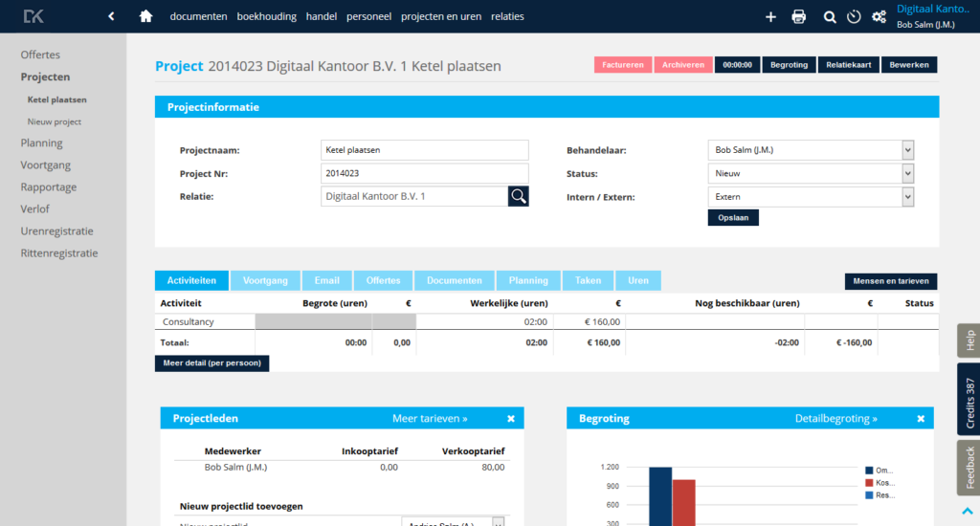The image size is (980, 526).
Task: Click Digitaal Kanto.. account name
Action: 932,9
